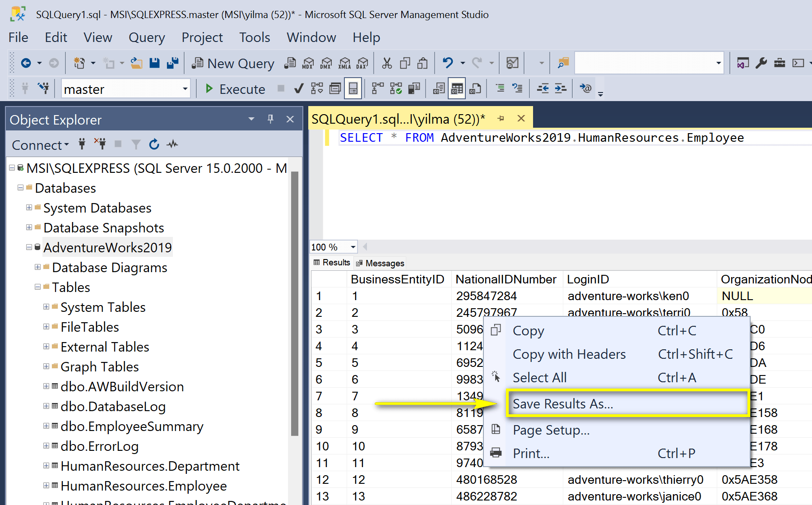812x505 pixels.
Task: Click the Save floppy disk icon
Action: (154, 63)
